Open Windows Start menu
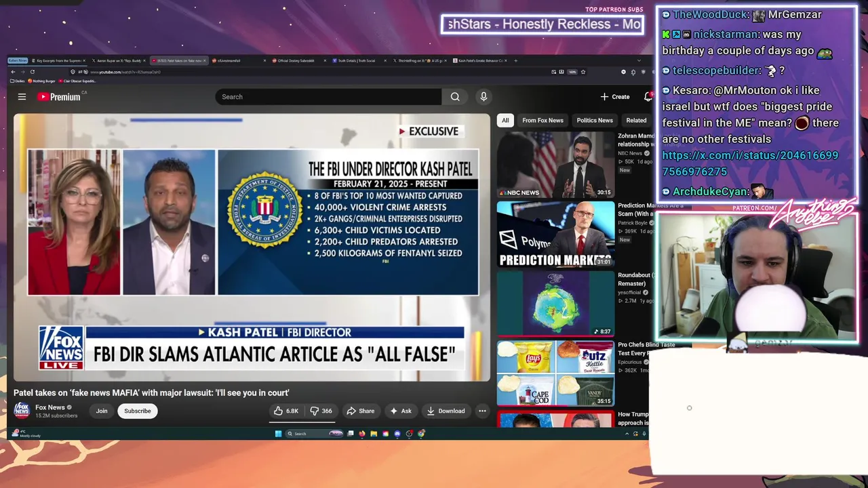This screenshot has height=488, width=868. tap(278, 434)
